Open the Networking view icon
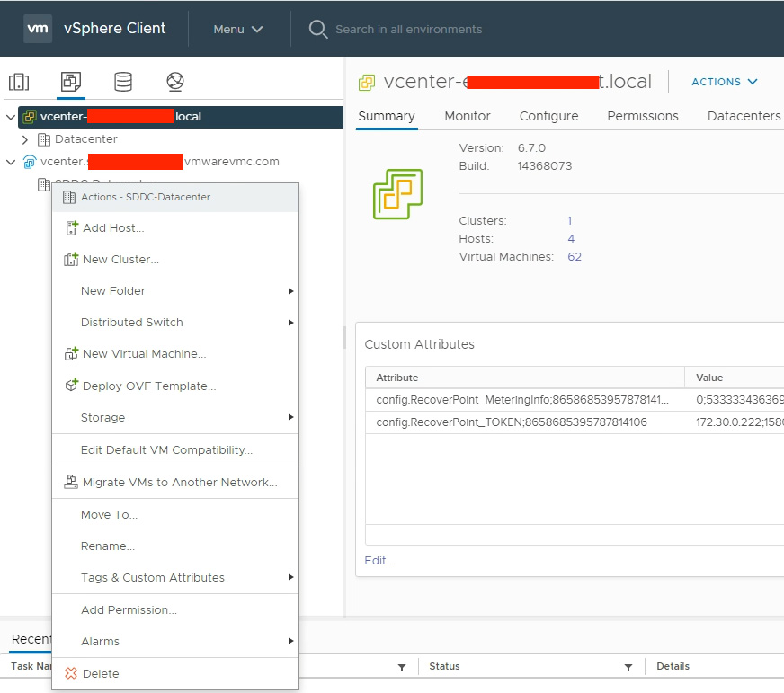 tap(175, 82)
